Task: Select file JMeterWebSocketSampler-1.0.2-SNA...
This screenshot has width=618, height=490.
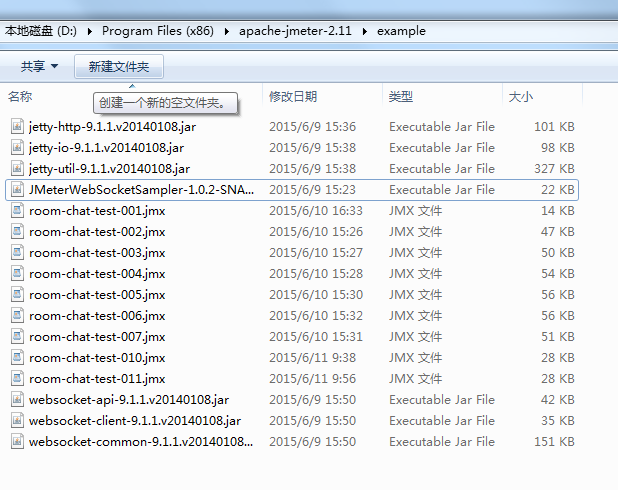Action: pos(141,190)
